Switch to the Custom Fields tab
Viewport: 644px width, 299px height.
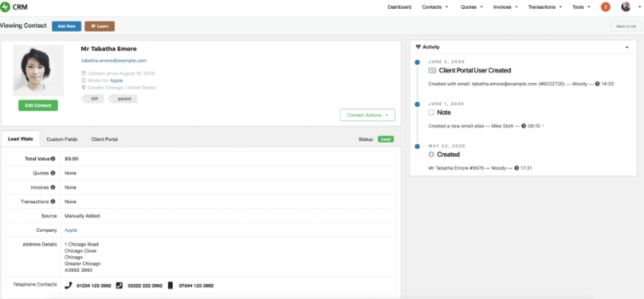click(x=62, y=140)
